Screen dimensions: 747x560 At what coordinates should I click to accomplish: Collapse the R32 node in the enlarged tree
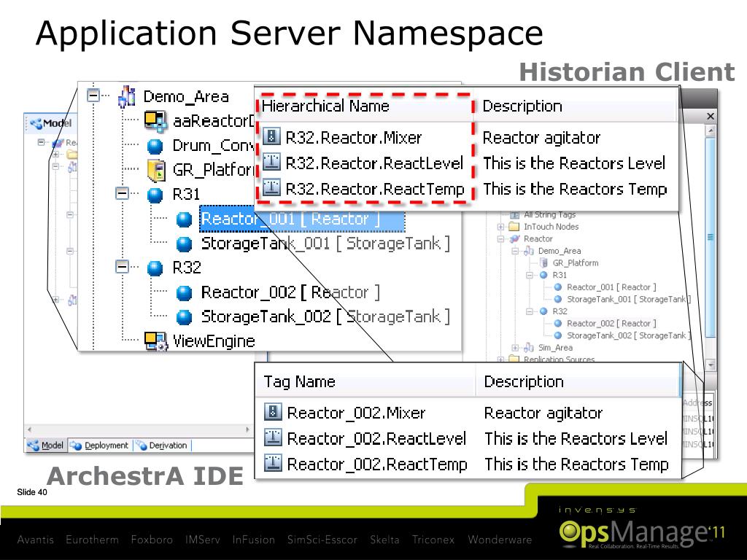tap(122, 267)
